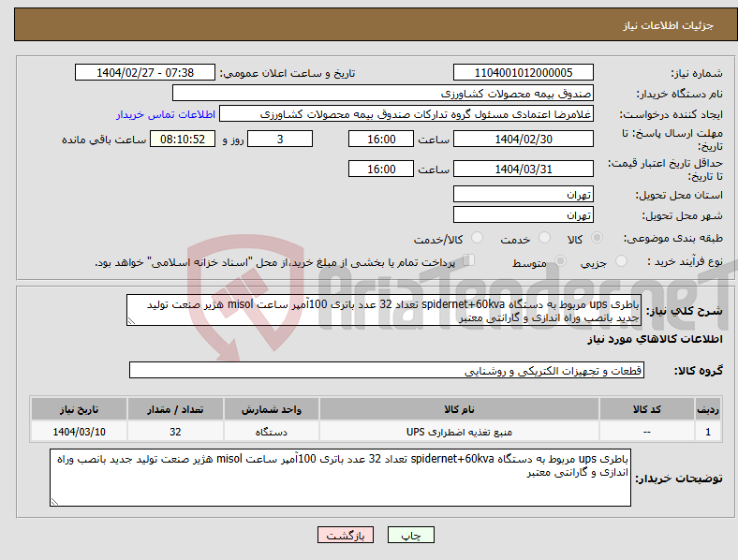Click the تاریخ نیاز column header
738x560 pixels.
point(79,409)
